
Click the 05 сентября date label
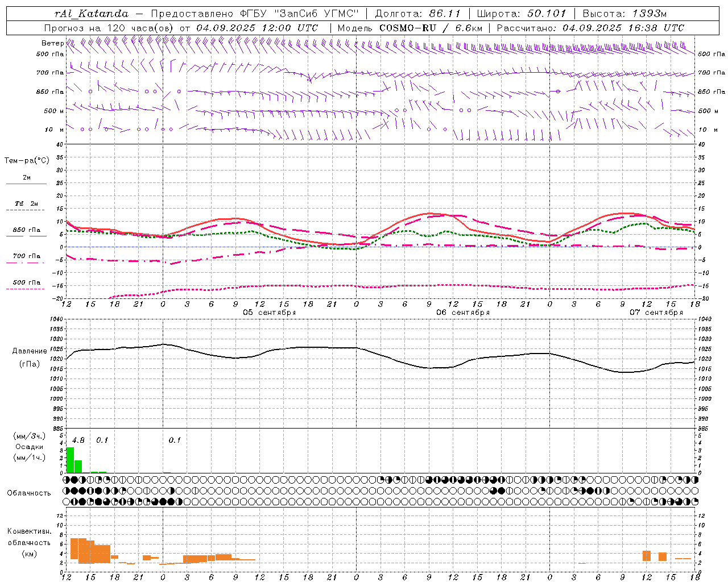(270, 313)
